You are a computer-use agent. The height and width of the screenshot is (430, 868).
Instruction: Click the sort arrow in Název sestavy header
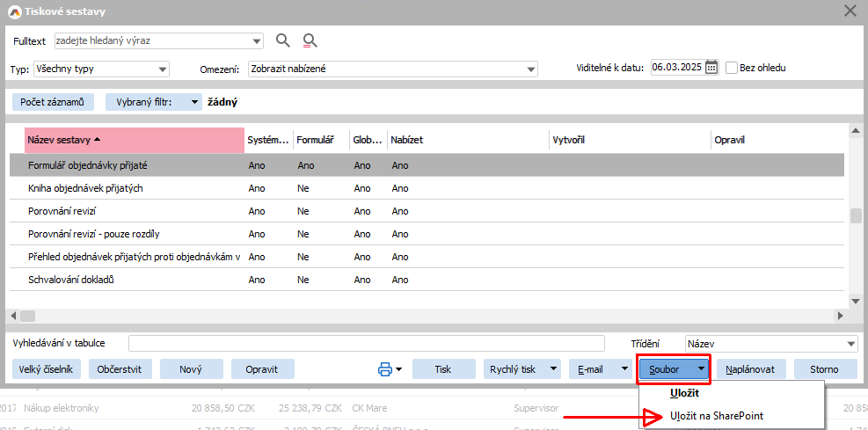pyautogui.click(x=97, y=140)
